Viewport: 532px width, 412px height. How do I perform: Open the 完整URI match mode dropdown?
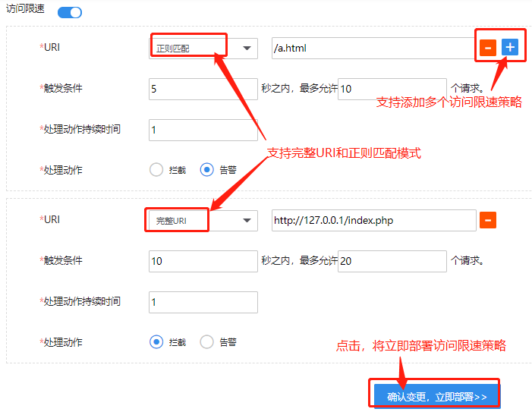[203, 220]
